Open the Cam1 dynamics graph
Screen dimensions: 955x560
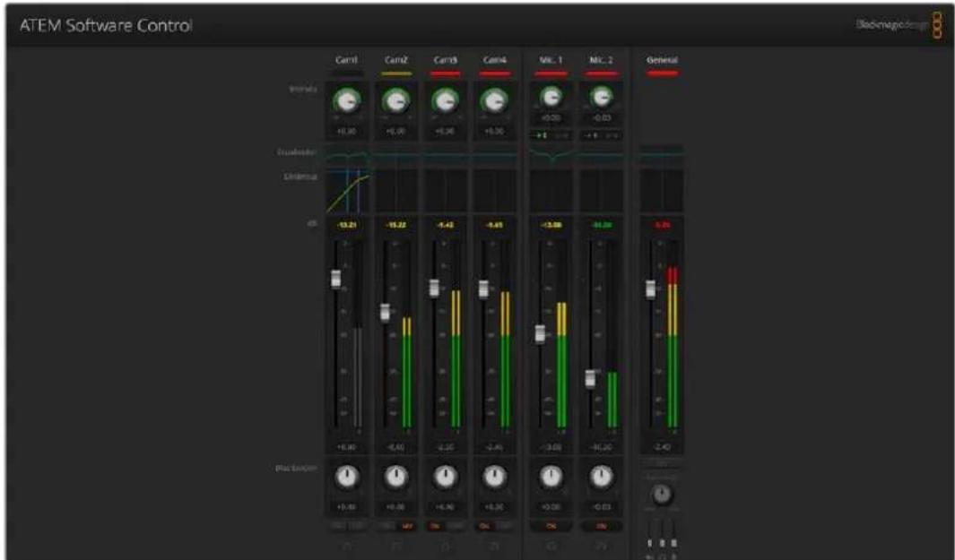(x=347, y=191)
